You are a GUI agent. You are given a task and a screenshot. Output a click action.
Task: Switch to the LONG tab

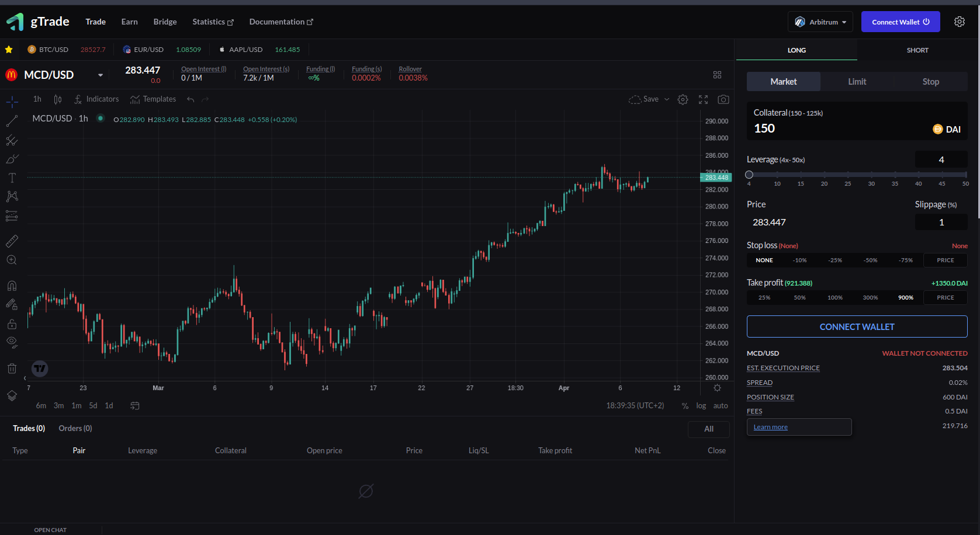coord(797,50)
